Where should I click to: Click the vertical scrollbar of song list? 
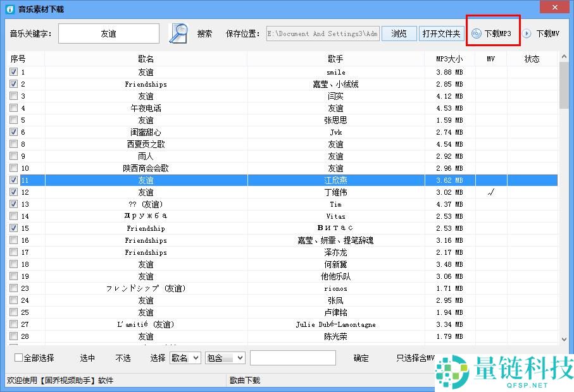click(x=564, y=190)
